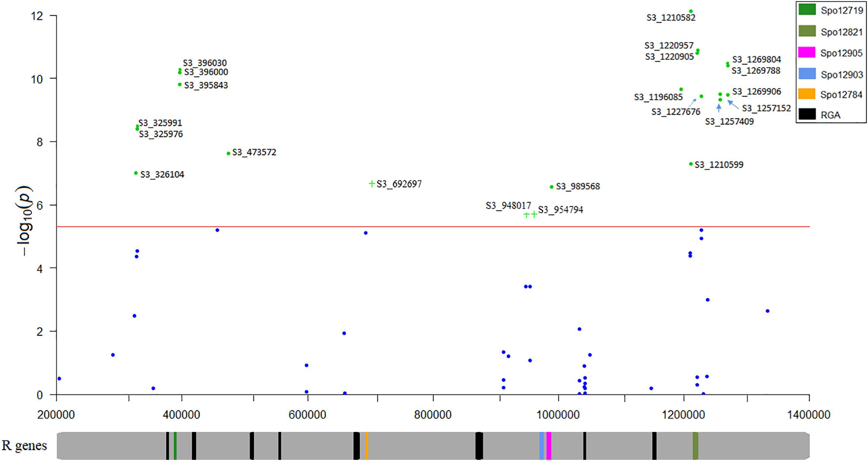Select the S3_395843 label

206,85
